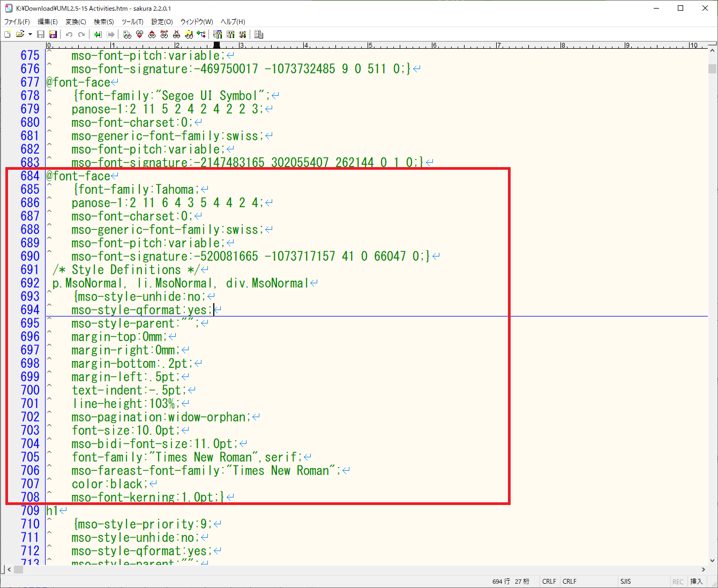Open the Replace tool icon
718x588 pixels.
point(164,34)
